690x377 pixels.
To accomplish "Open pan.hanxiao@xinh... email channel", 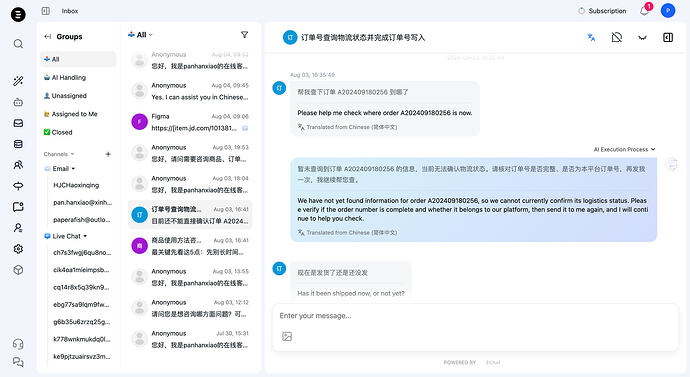I will [x=82, y=203].
